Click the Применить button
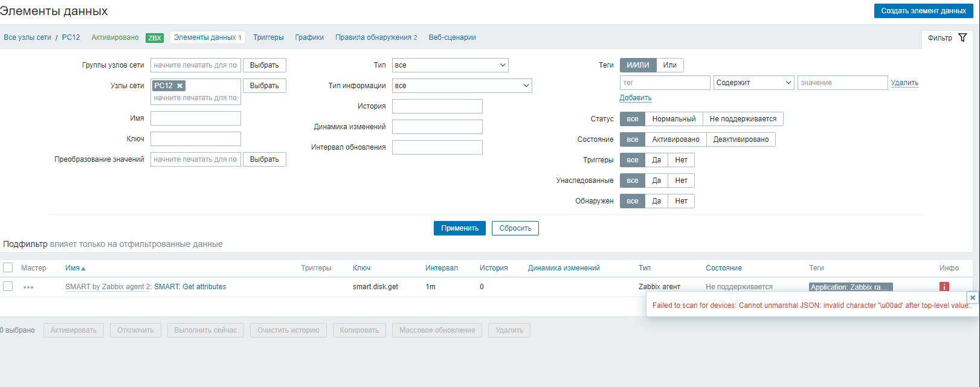The width and height of the screenshot is (980, 387). [x=459, y=228]
